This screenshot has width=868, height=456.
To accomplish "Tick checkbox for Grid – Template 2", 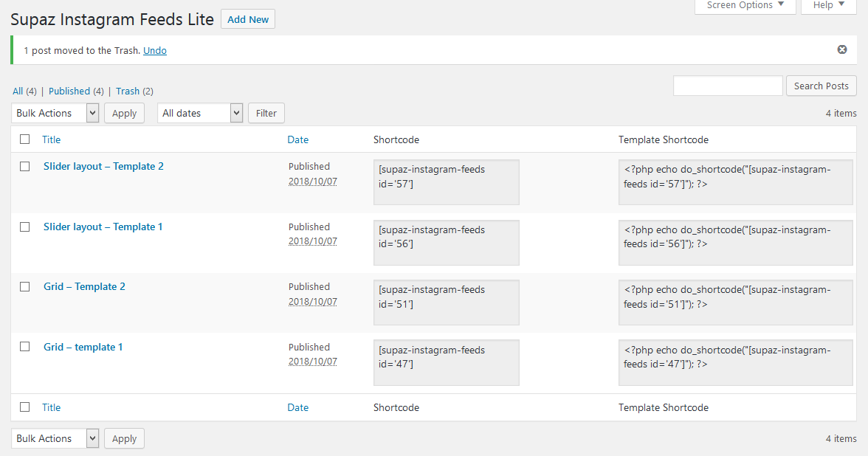I will pyautogui.click(x=25, y=286).
